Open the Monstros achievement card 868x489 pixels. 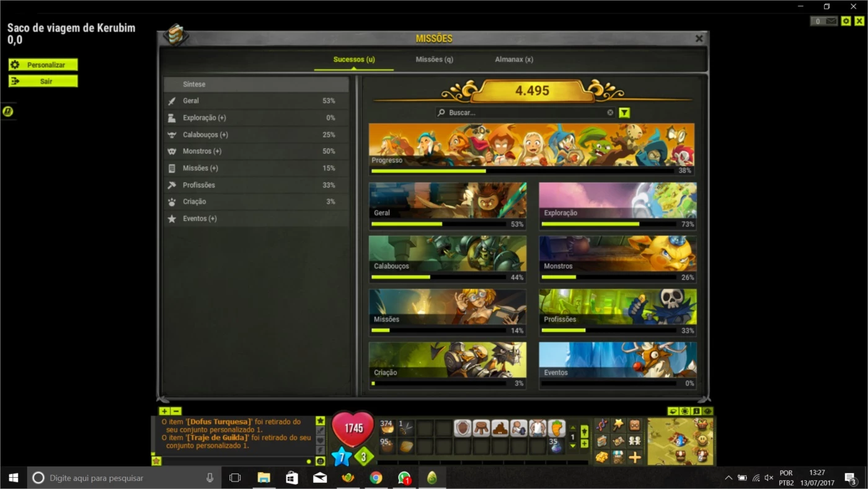(618, 259)
